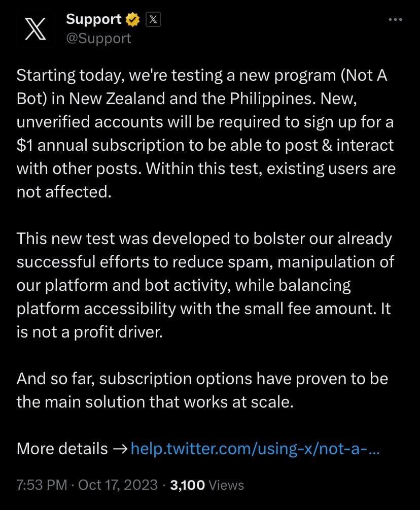Click the small X affiliation badge
This screenshot has width=420, height=510.
pyautogui.click(x=154, y=20)
